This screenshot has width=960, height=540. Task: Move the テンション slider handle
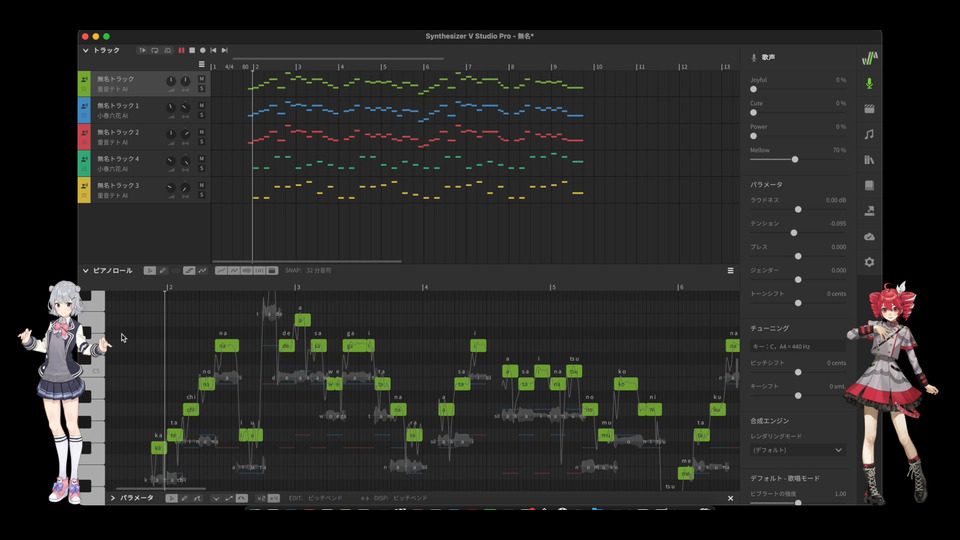pos(794,233)
